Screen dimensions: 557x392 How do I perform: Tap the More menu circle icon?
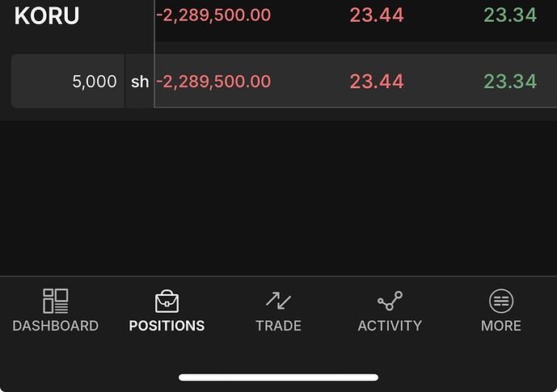coord(501,301)
